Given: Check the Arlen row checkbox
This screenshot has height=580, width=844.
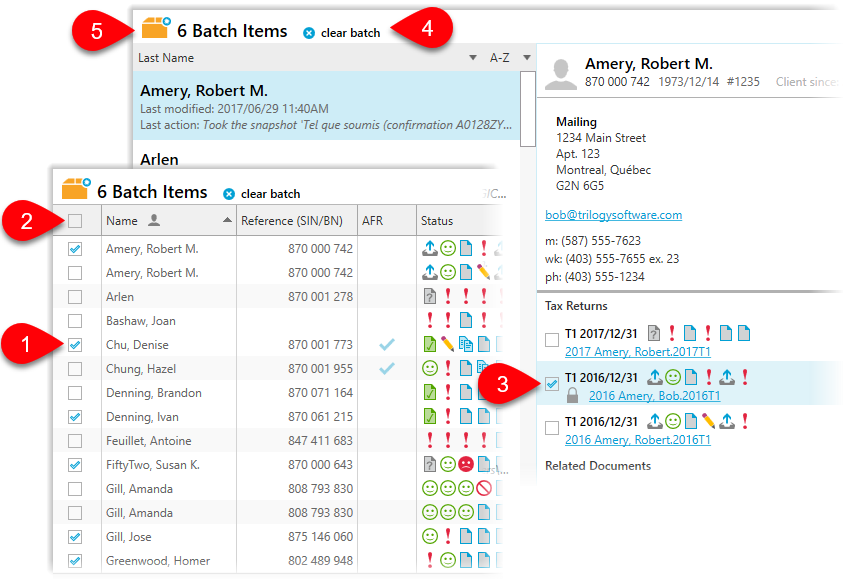Looking at the screenshot, I should [75, 296].
